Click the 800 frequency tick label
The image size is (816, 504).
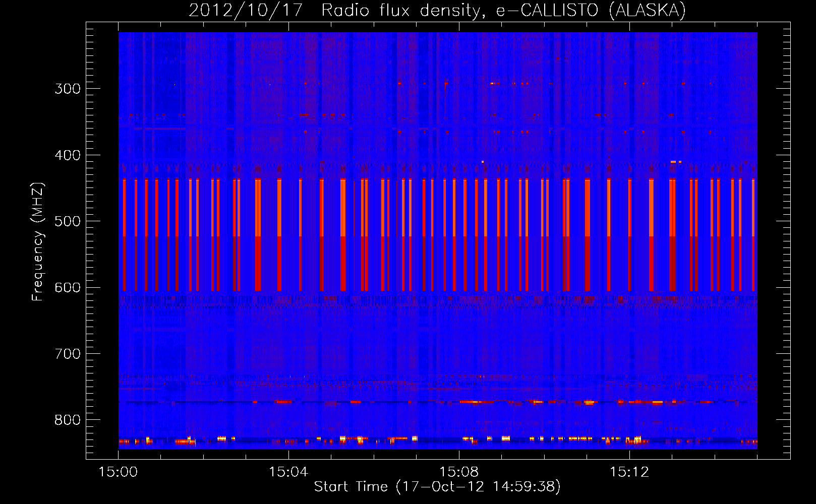tap(68, 420)
